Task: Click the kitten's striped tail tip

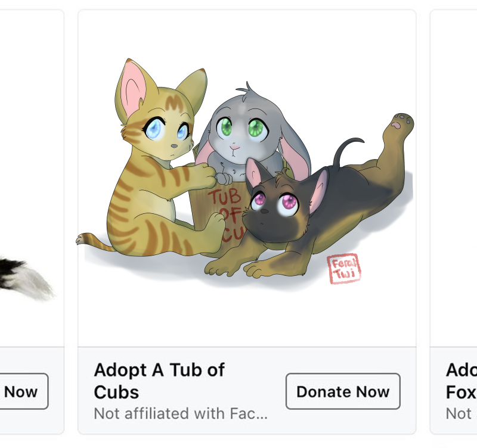Action: click(x=83, y=240)
